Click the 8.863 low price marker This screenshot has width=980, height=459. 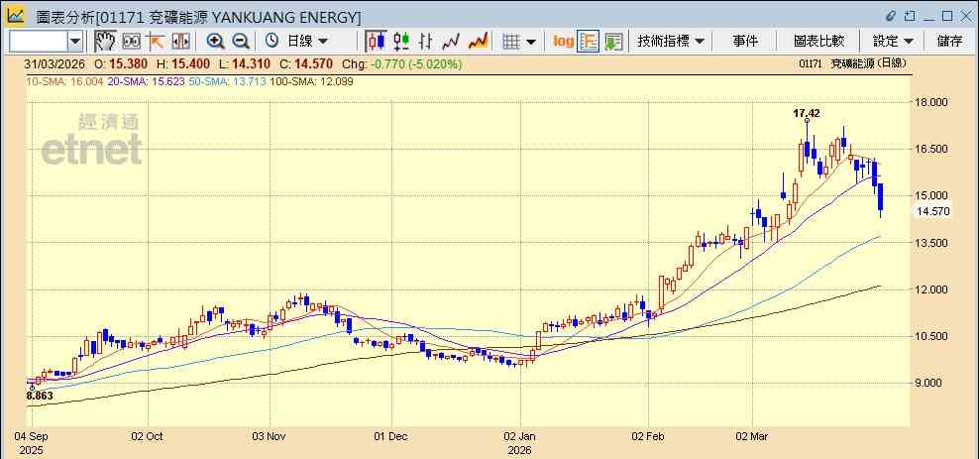coord(40,396)
